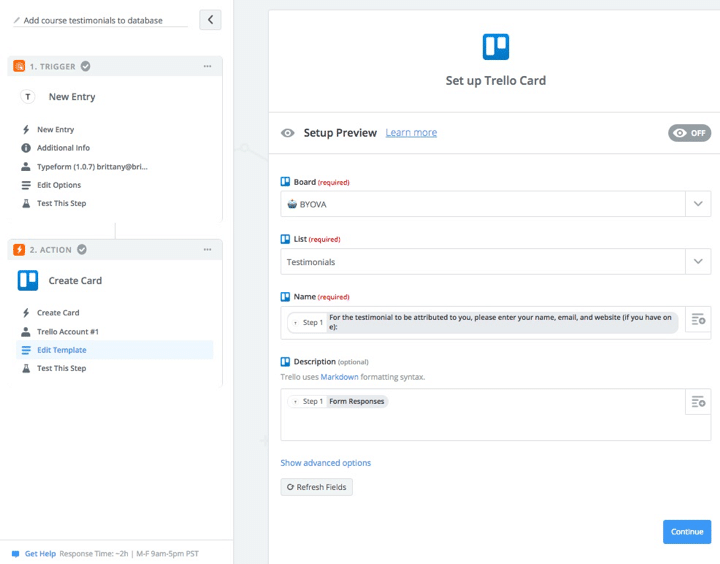Screen dimensions: 720x564
Task: Click the eye icon beside Setup Preview
Action: tap(288, 133)
